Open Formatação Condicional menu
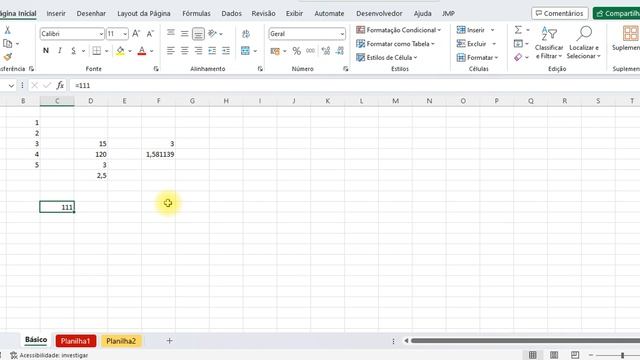 [x=398, y=30]
